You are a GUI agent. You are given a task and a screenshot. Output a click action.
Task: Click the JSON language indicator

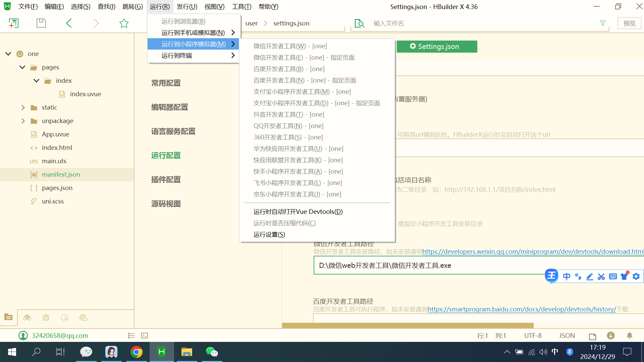567,336
